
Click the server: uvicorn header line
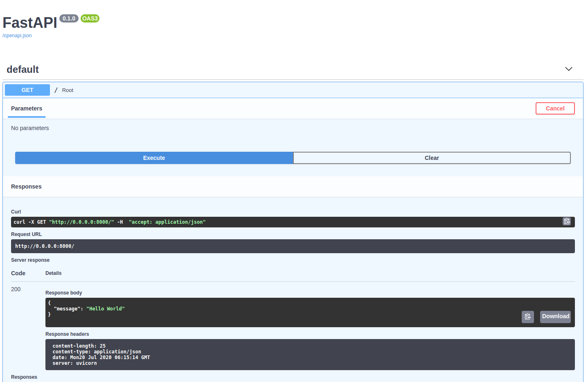(74, 363)
